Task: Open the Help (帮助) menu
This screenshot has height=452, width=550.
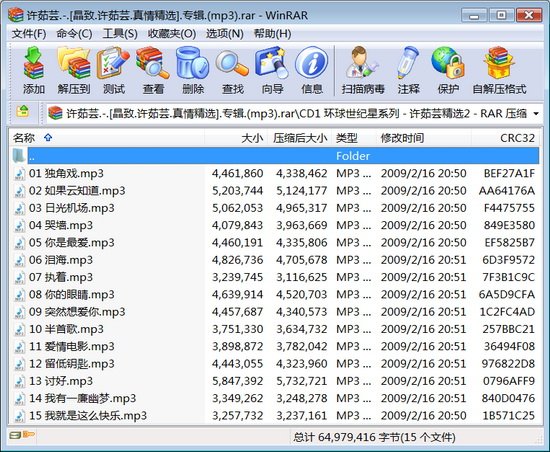Action: (272, 34)
